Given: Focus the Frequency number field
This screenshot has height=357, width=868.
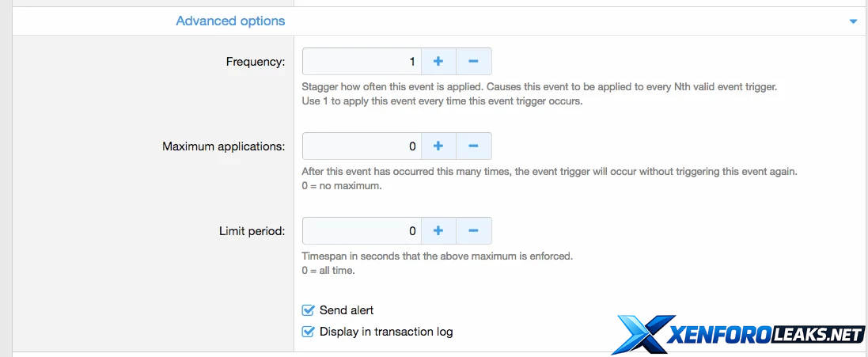Looking at the screenshot, I should (362, 61).
